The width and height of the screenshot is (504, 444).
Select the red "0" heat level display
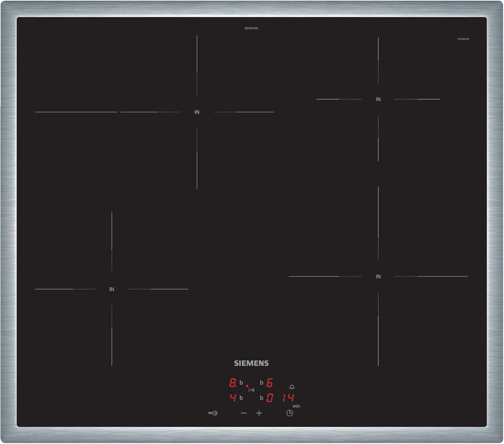coord(269,398)
